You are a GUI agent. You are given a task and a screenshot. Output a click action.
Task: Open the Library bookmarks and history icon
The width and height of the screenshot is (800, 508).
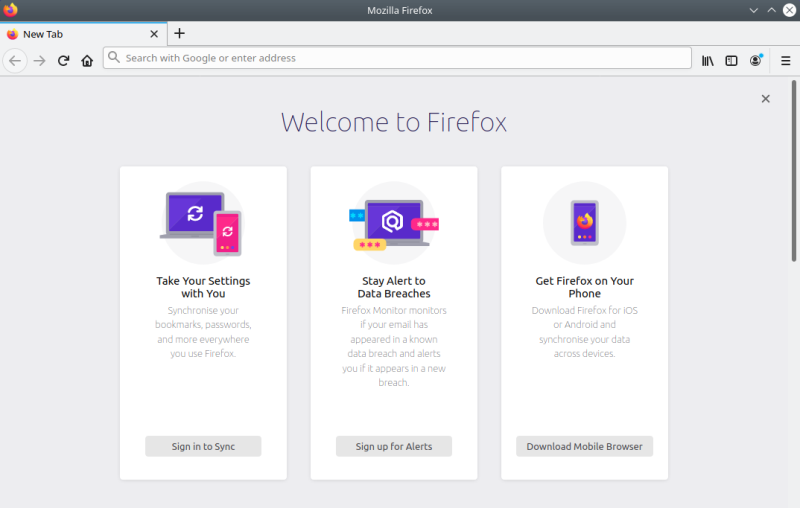pyautogui.click(x=708, y=61)
